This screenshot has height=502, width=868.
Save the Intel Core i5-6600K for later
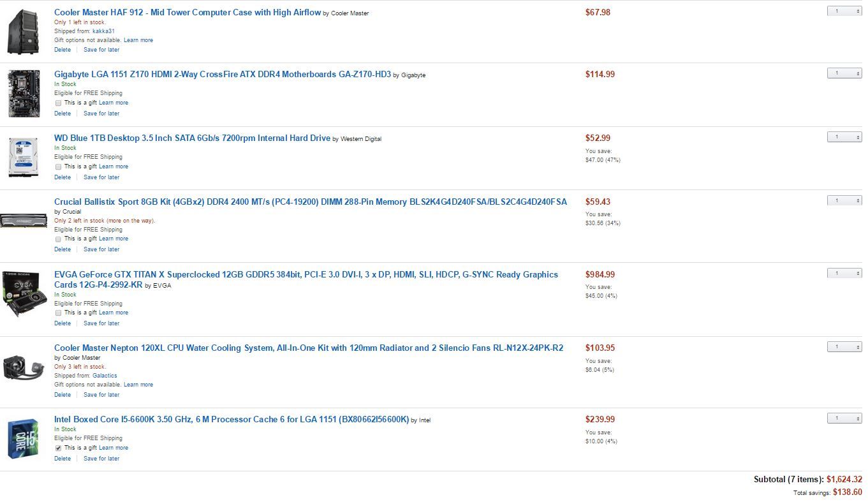pos(101,459)
